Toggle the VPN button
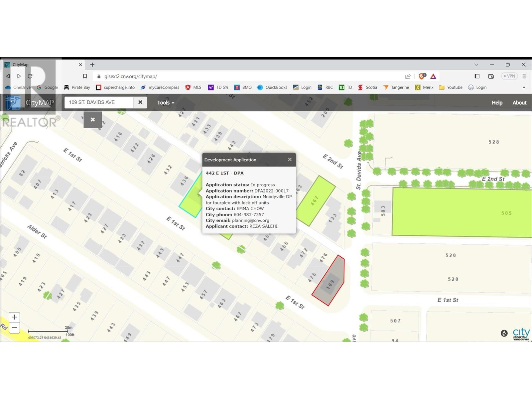This screenshot has height=399, width=532. [x=509, y=76]
